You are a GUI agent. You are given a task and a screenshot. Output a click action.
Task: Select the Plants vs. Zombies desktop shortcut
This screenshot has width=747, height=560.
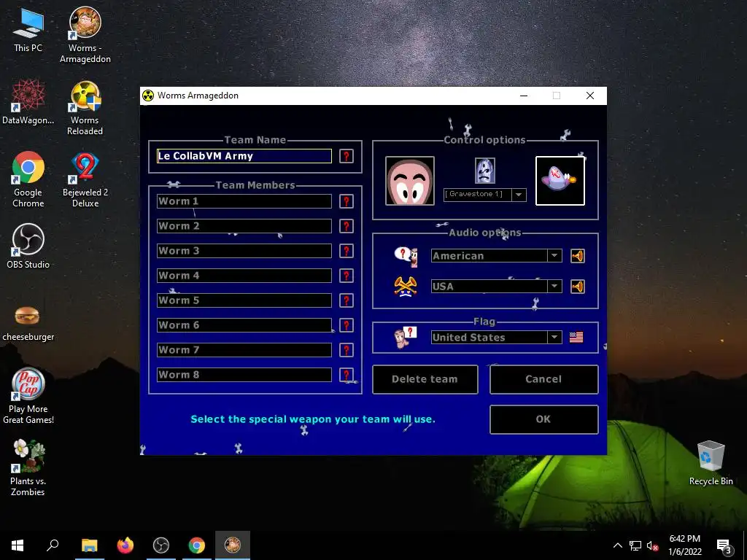coord(28,468)
